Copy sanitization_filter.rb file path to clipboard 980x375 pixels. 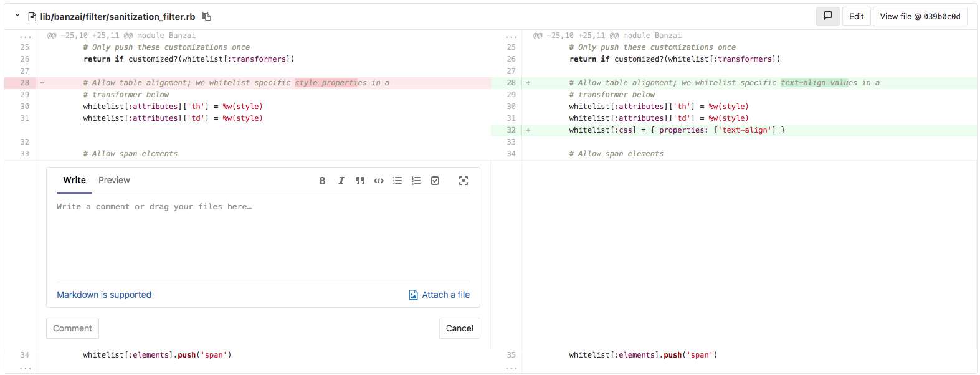pyautogui.click(x=206, y=16)
